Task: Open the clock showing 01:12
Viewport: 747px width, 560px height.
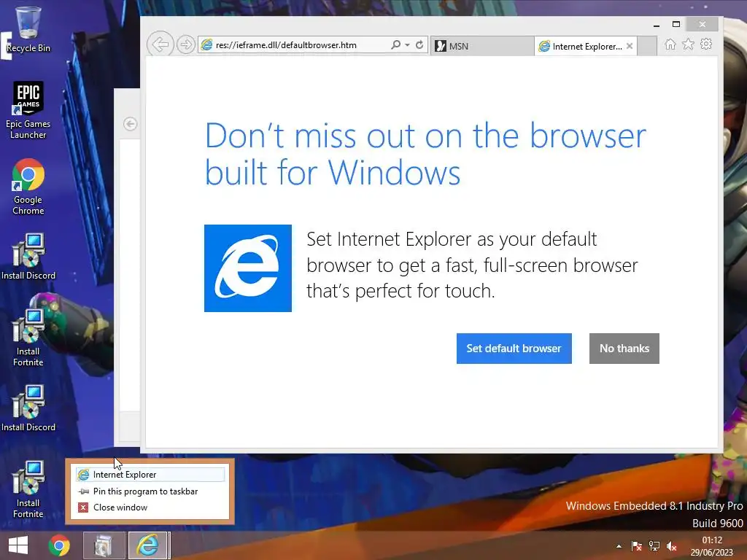Action: coord(712,546)
